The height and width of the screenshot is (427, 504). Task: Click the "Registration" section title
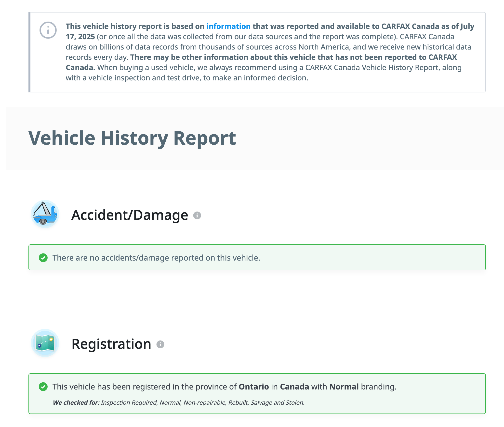111,344
